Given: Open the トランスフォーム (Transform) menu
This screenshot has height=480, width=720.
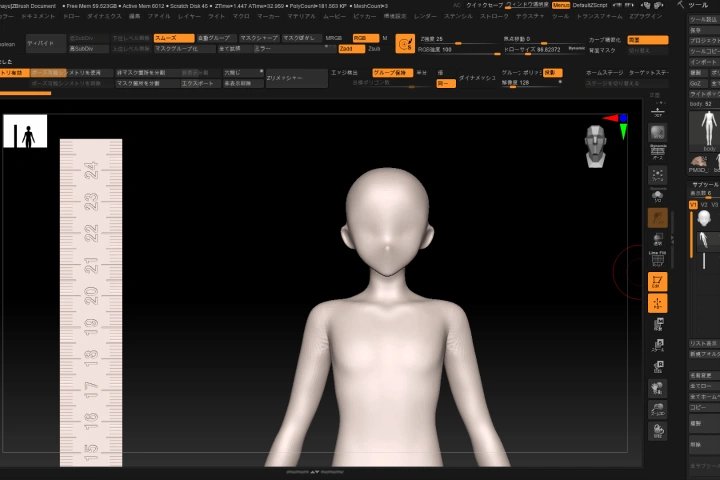Looking at the screenshot, I should [599, 16].
